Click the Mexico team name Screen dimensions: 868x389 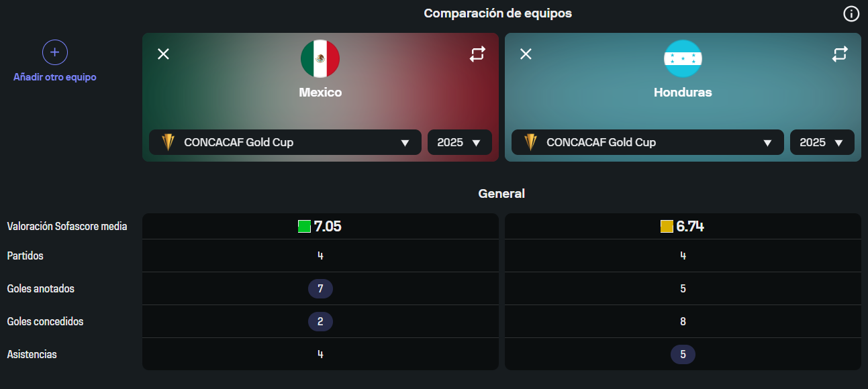point(320,93)
